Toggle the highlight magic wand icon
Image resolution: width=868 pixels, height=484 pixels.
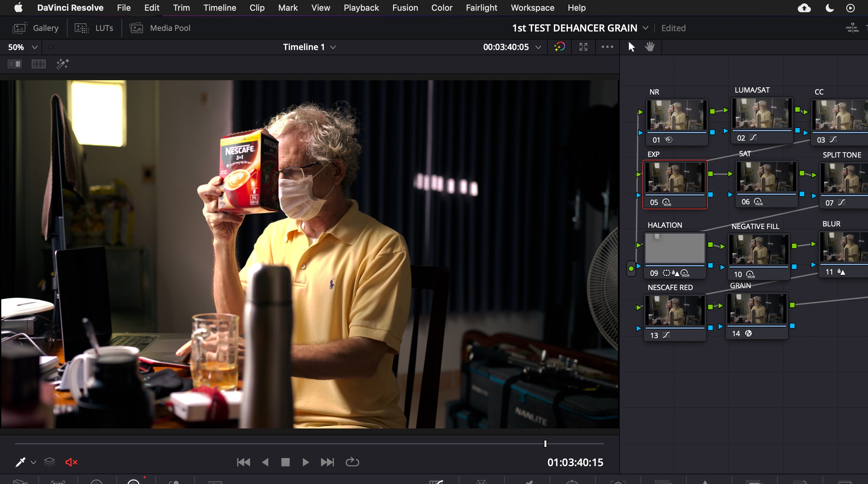pos(63,64)
